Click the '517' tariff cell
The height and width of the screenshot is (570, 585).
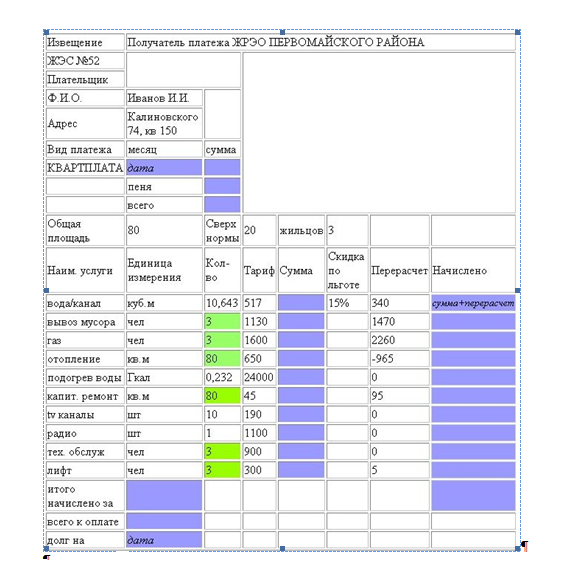click(x=259, y=303)
